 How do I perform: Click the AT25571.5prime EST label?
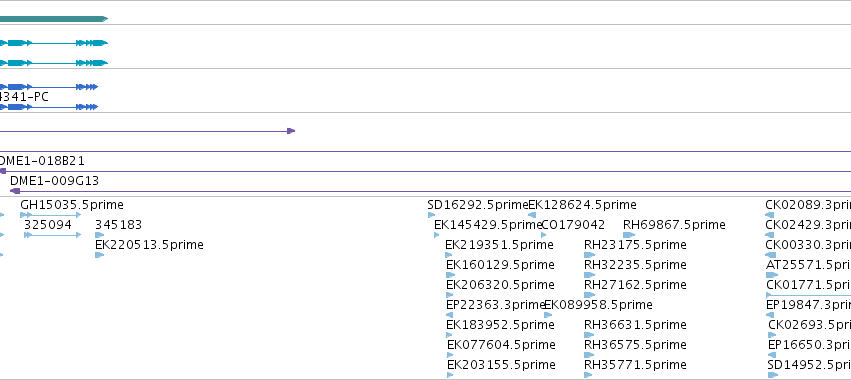pyautogui.click(x=808, y=265)
